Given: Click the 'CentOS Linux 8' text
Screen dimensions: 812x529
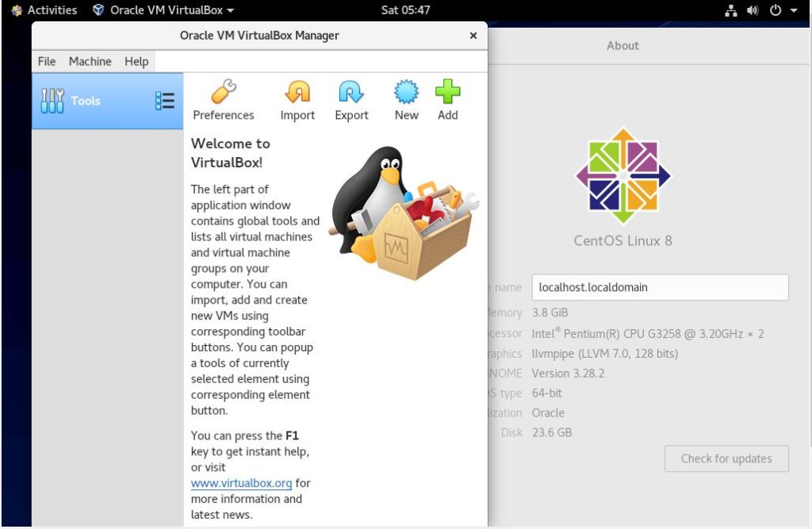Looking at the screenshot, I should 623,241.
